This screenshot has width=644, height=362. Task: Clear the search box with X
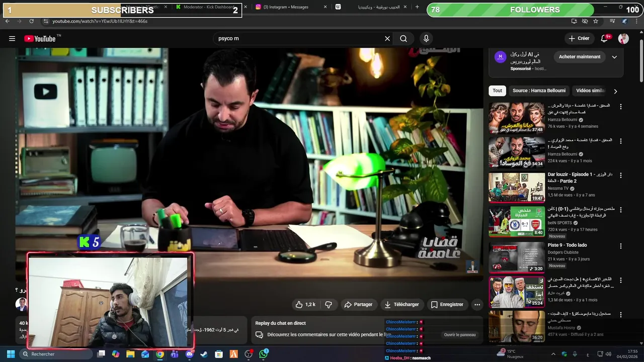click(x=387, y=39)
